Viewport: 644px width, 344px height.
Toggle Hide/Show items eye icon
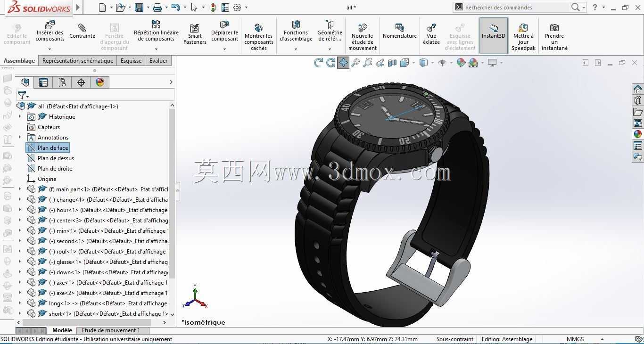[x=442, y=63]
